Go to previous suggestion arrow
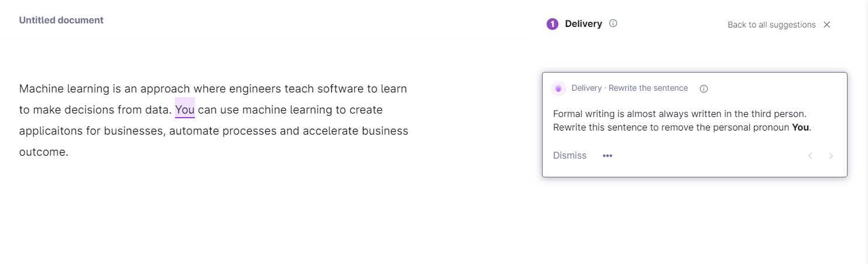868x264 pixels. (810, 156)
